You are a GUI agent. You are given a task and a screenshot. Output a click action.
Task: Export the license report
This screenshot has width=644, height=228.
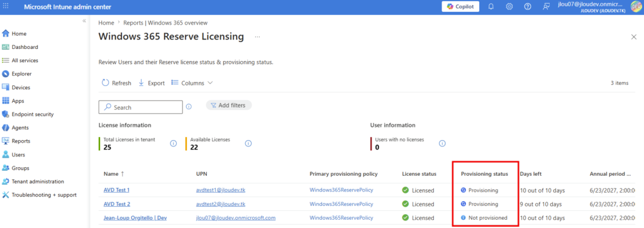coord(151,83)
